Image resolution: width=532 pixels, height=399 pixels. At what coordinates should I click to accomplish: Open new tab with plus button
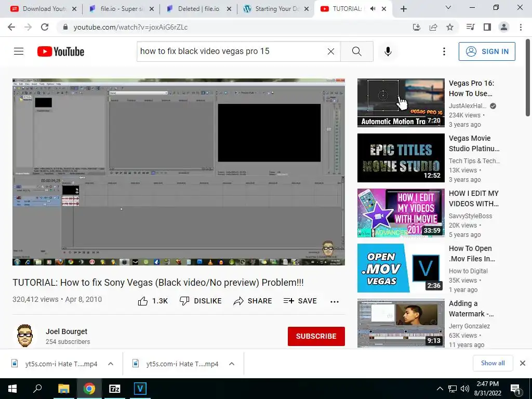403,9
